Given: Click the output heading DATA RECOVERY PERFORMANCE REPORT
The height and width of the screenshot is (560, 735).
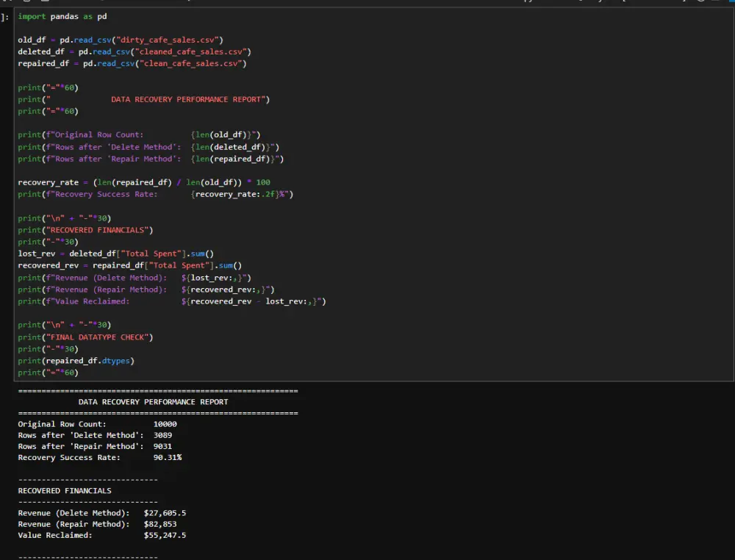Looking at the screenshot, I should [154, 402].
